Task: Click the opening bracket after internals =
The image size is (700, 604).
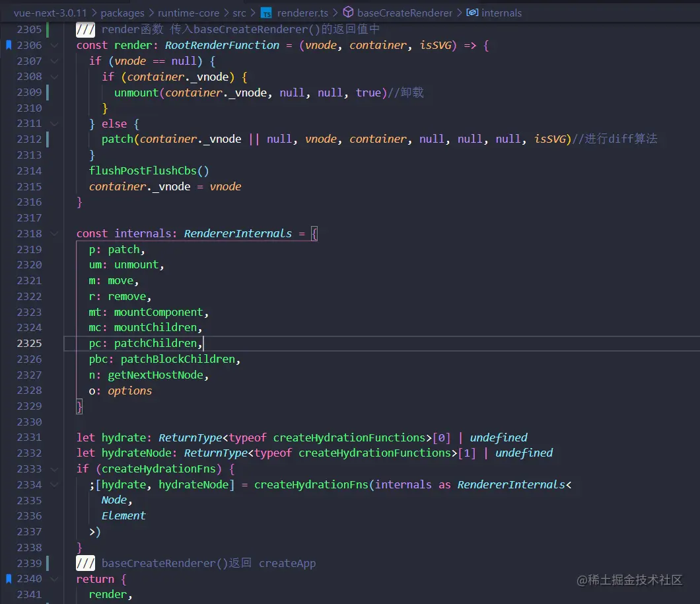Action: click(314, 234)
